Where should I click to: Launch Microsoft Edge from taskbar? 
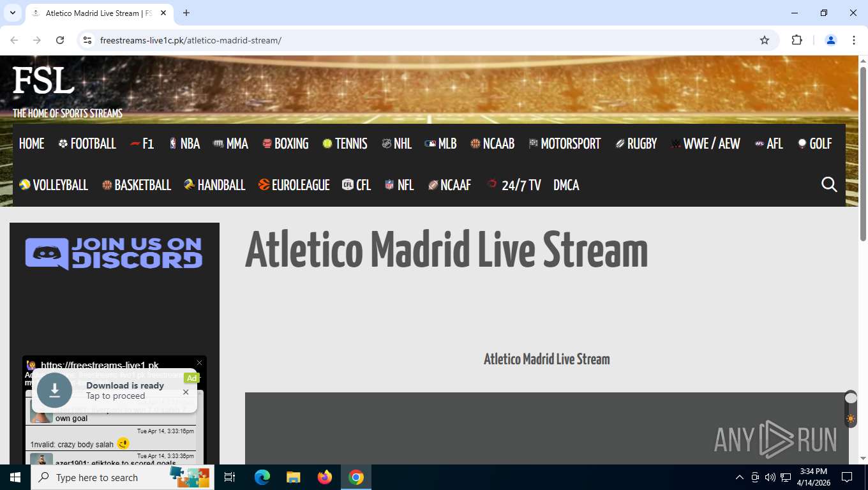point(262,477)
